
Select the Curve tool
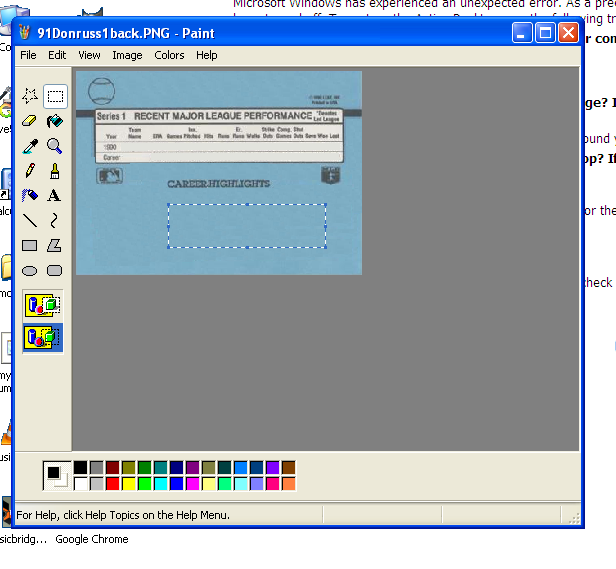click(x=55, y=221)
